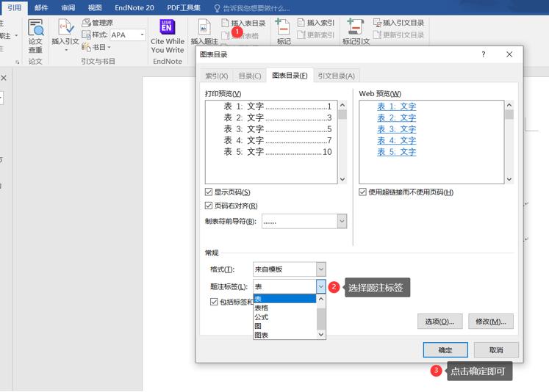Click the help question mark in dialog
Screen dimensions: 549x392
click(x=483, y=54)
